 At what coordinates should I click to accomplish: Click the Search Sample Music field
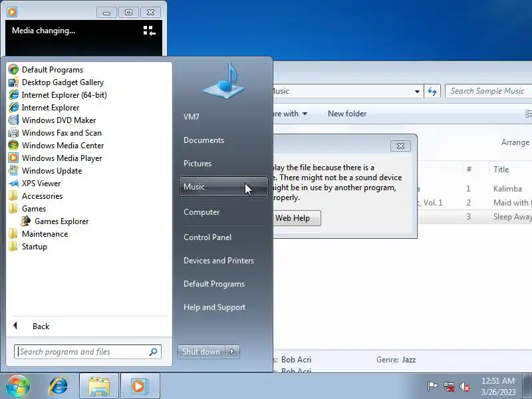pyautogui.click(x=489, y=91)
